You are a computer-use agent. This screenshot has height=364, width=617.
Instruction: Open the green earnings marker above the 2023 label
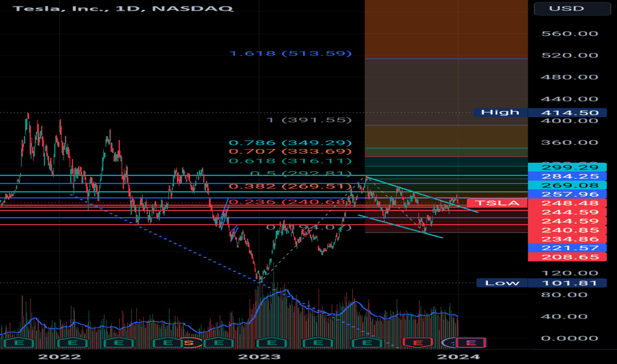[x=271, y=343]
